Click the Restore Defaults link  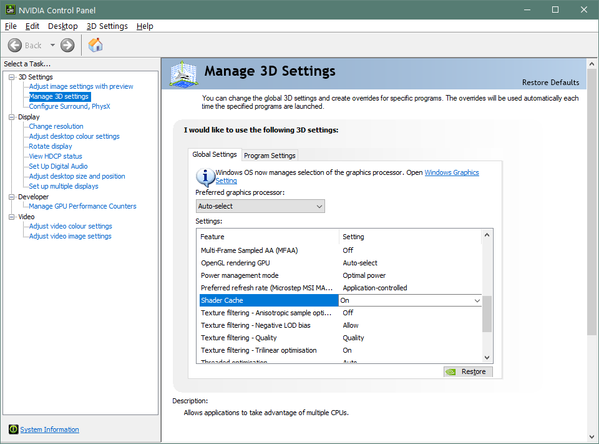[x=550, y=83]
